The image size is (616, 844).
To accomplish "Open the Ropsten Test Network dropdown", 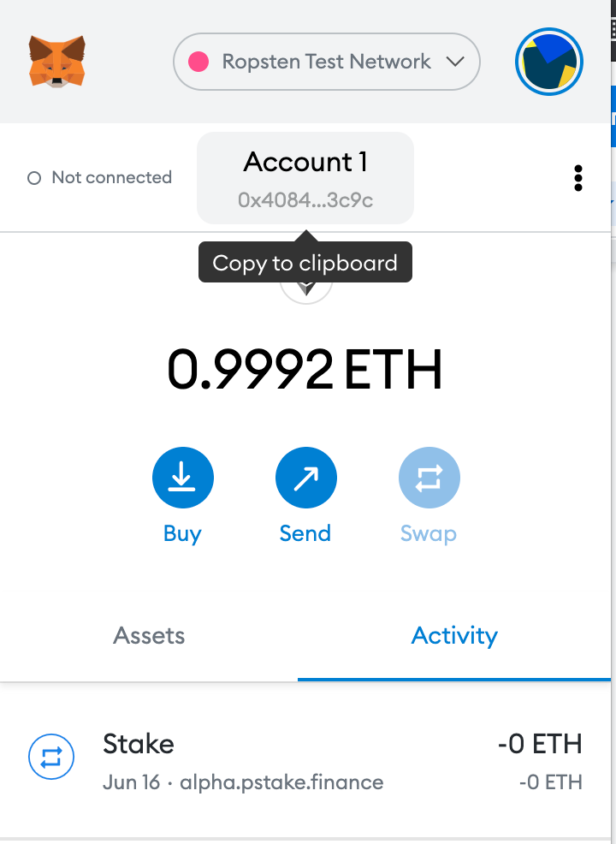I will coord(326,62).
